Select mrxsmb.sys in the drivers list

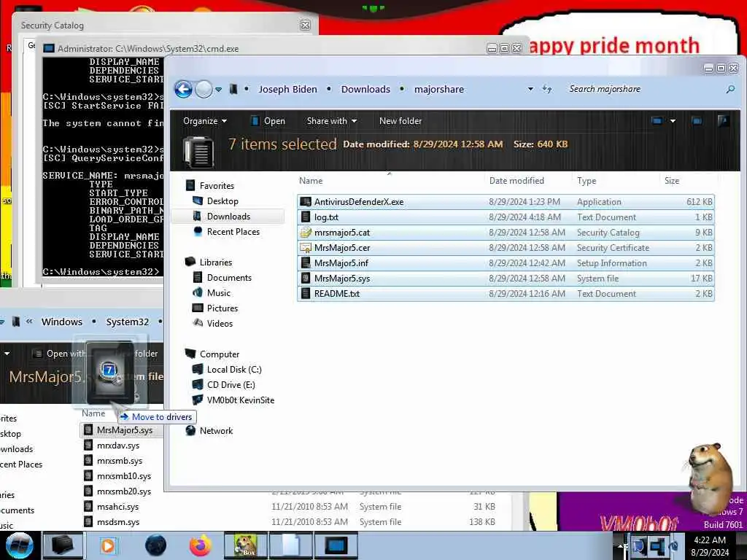(120, 461)
